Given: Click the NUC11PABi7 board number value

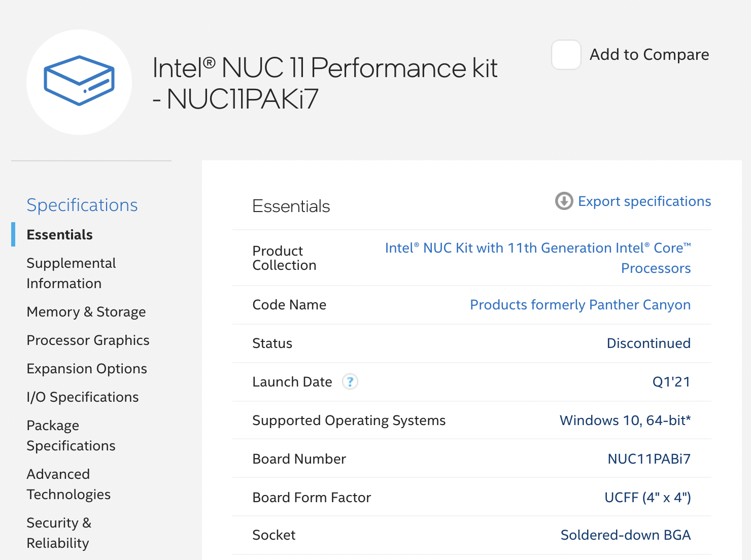Looking at the screenshot, I should point(649,459).
